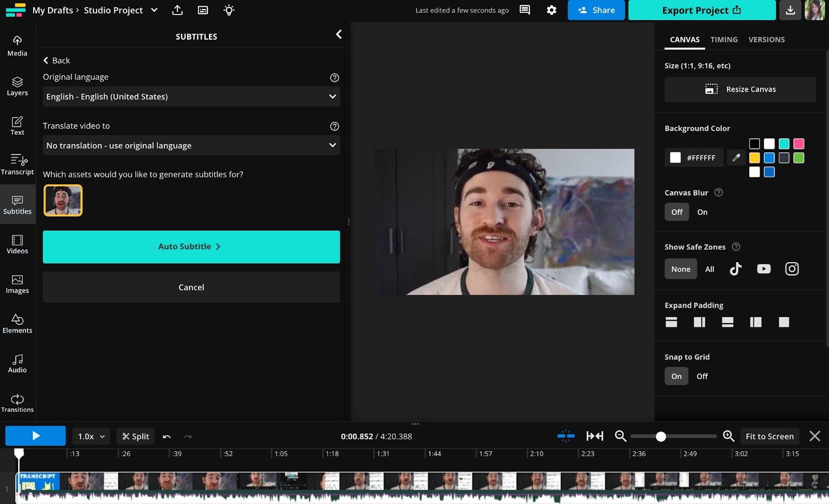Screen dimensions: 829x504
Task: Open the comments icon in header
Action: point(525,10)
